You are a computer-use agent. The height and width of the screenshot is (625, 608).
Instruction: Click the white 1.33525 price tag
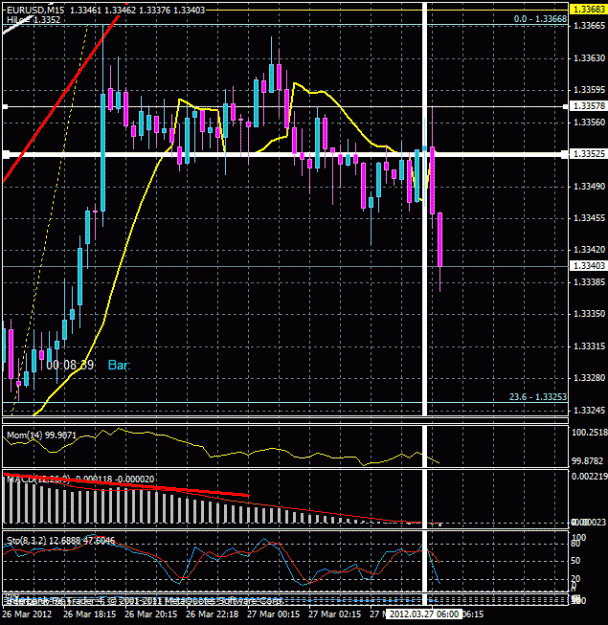click(589, 154)
